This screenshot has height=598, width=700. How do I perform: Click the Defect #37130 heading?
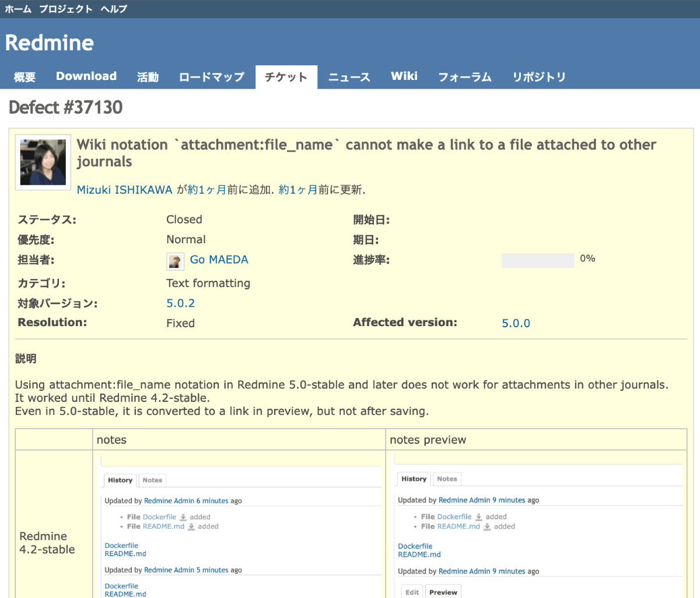pos(66,107)
